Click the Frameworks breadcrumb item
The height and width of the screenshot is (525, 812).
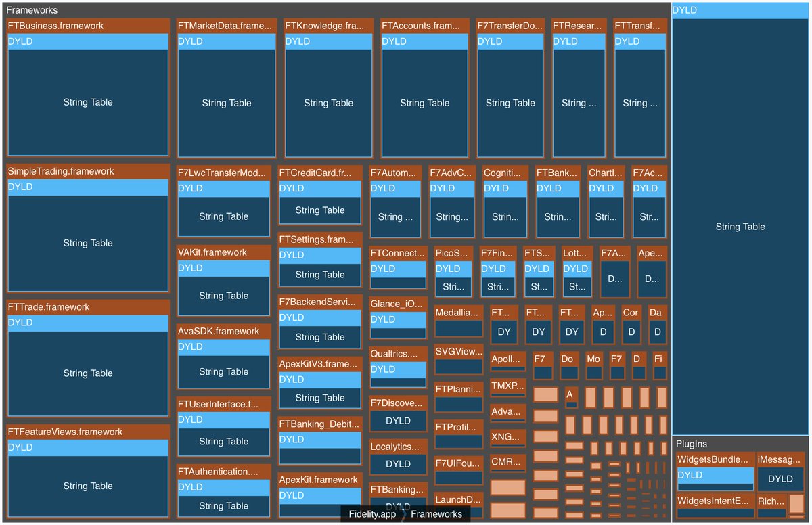[x=436, y=514]
